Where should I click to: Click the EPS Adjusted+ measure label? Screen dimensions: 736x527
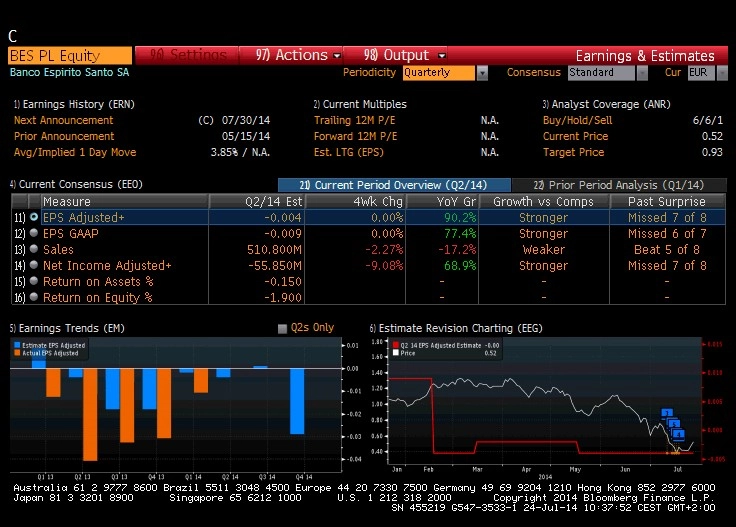click(84, 217)
